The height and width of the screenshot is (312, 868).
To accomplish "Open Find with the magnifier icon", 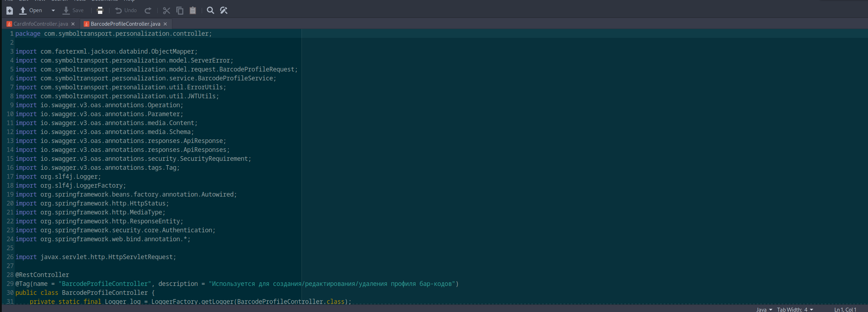I will 211,11.
